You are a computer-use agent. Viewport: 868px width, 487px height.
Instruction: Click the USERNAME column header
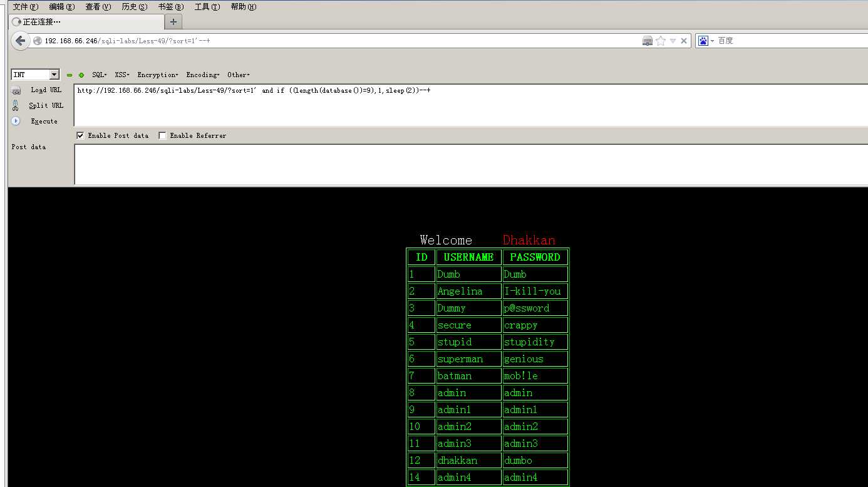(469, 257)
